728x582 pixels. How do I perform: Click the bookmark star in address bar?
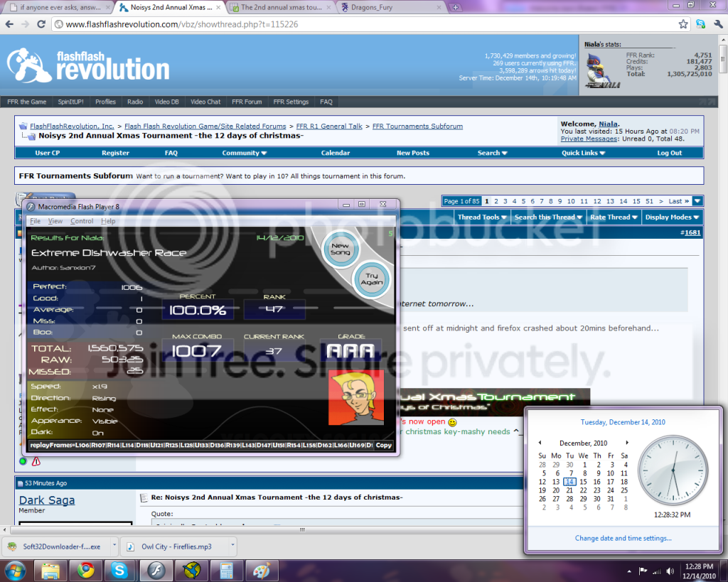click(683, 24)
